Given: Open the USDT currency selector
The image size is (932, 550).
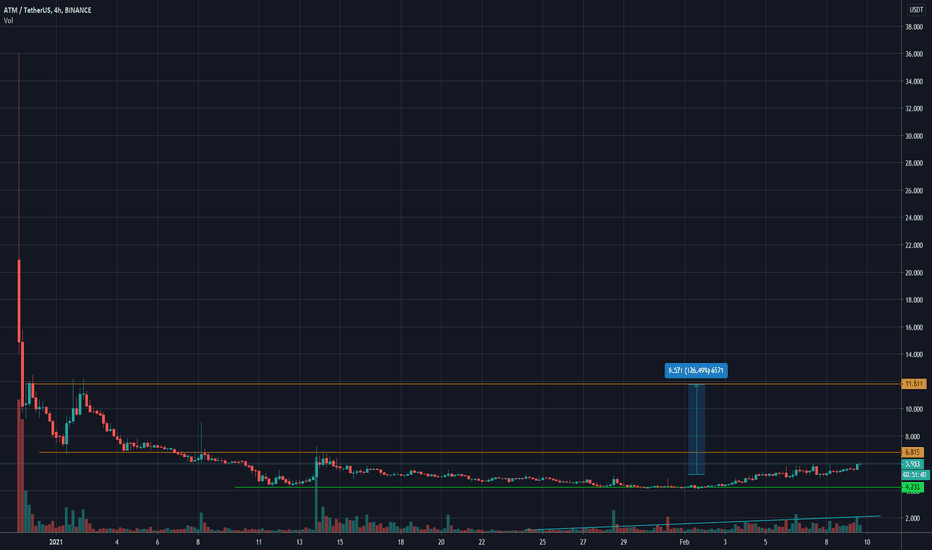Looking at the screenshot, I should point(916,10).
